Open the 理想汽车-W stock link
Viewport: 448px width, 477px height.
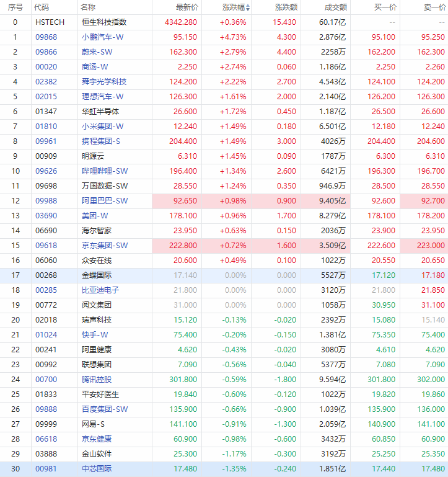click(x=103, y=97)
